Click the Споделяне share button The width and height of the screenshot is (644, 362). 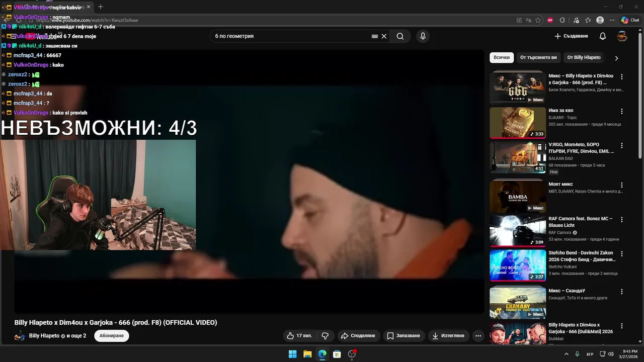358,335
